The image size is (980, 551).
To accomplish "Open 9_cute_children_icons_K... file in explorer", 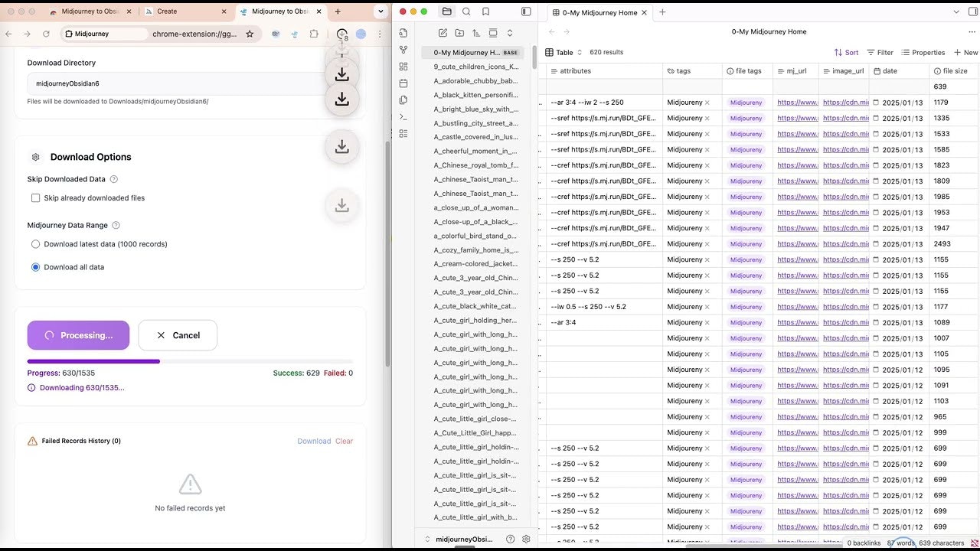I will pos(475,67).
